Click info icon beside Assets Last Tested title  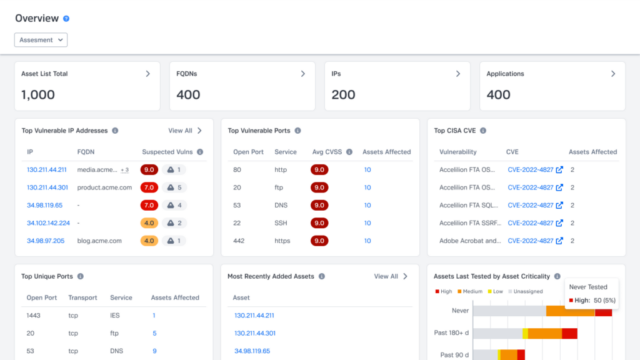click(x=557, y=276)
